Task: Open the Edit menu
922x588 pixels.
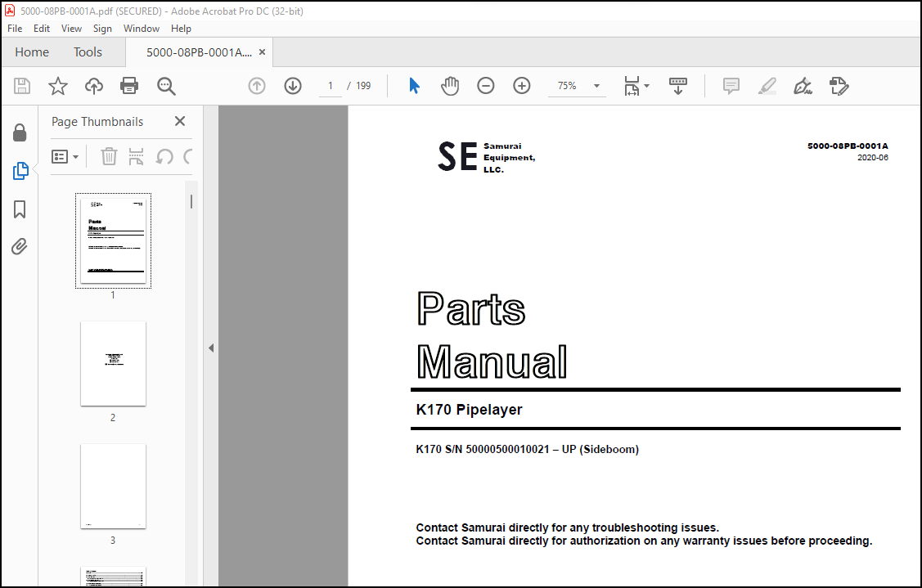Action: pyautogui.click(x=42, y=29)
